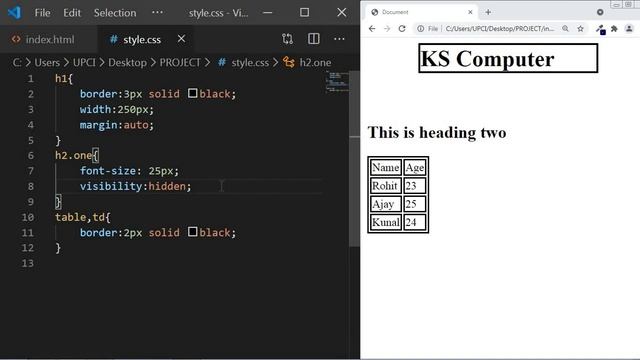640x360 pixels.
Task: Click visibility:hidden declaration
Action: (x=136, y=186)
